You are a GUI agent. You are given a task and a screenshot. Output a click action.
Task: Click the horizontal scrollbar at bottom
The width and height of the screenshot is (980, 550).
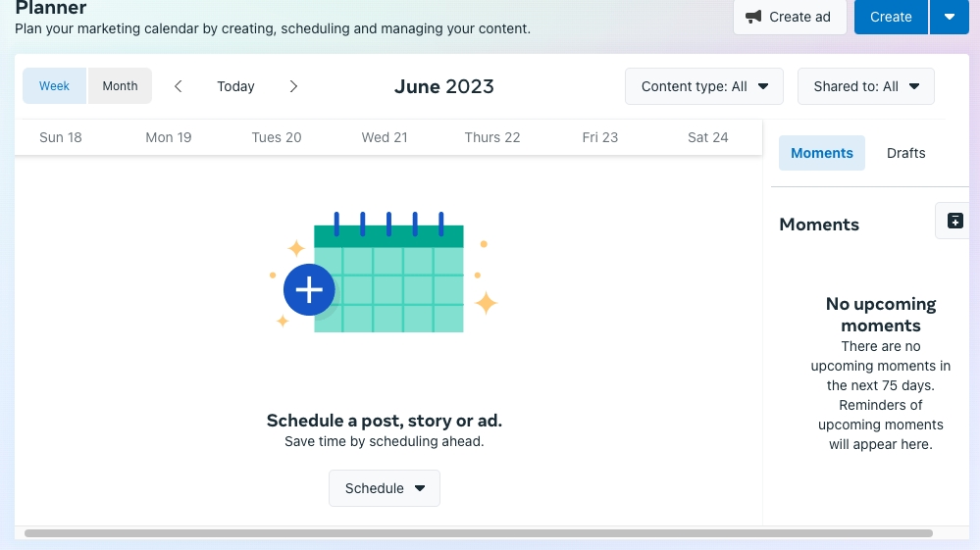tap(478, 533)
